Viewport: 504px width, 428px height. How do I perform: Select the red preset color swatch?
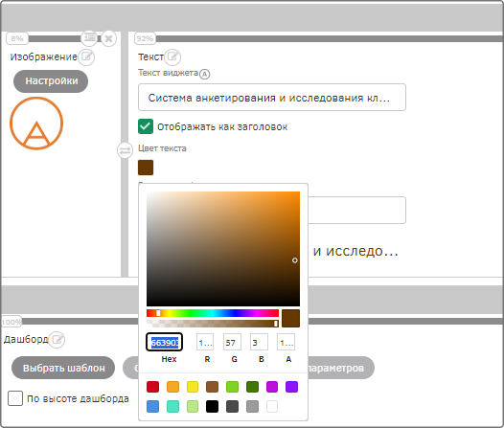coord(152,387)
